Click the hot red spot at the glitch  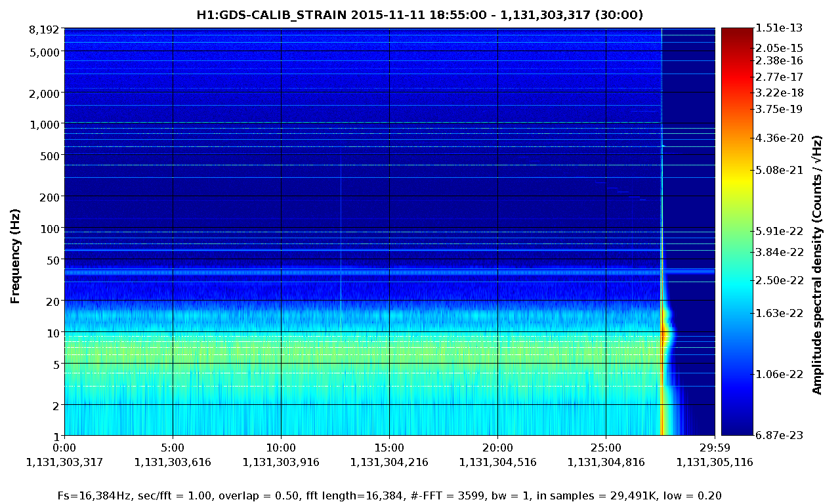[663, 333]
